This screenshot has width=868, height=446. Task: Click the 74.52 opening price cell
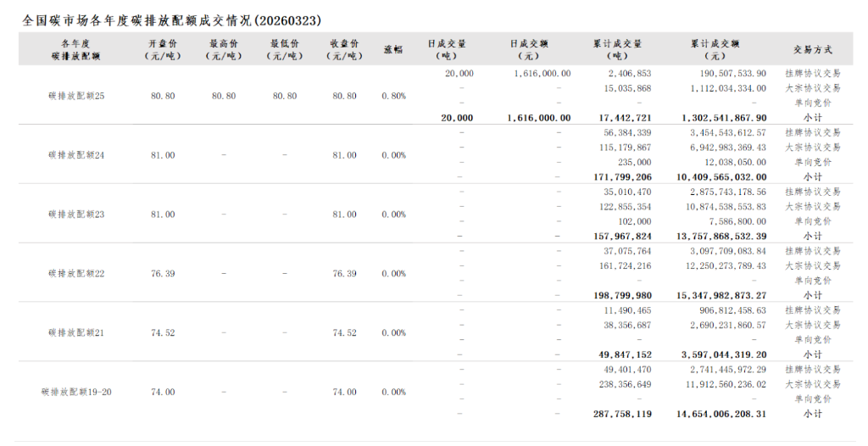coord(163,333)
